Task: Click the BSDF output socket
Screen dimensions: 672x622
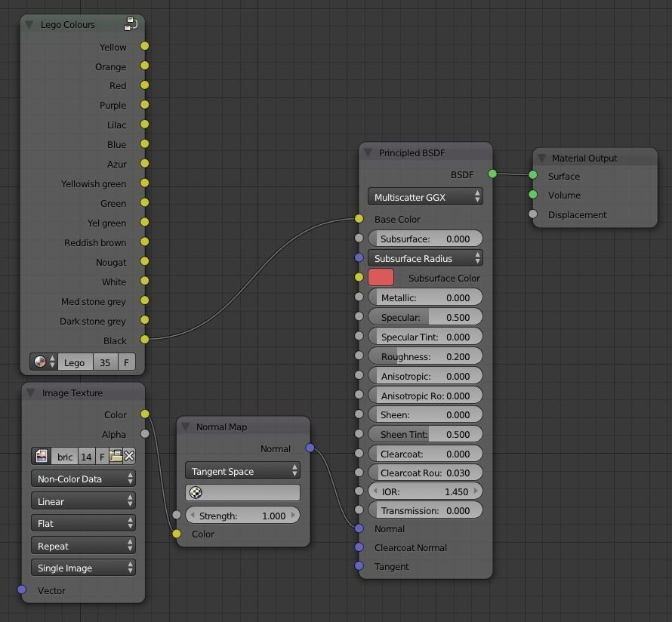Action: click(x=492, y=174)
